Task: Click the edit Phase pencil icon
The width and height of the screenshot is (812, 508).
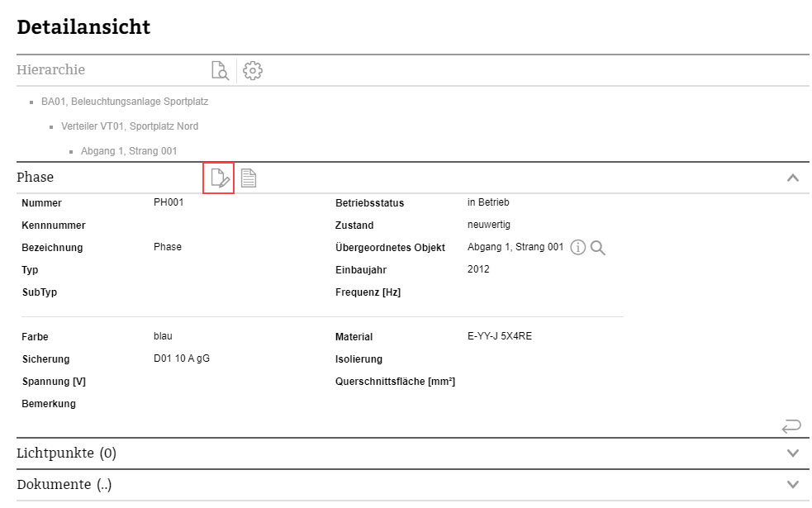Action: 219,178
